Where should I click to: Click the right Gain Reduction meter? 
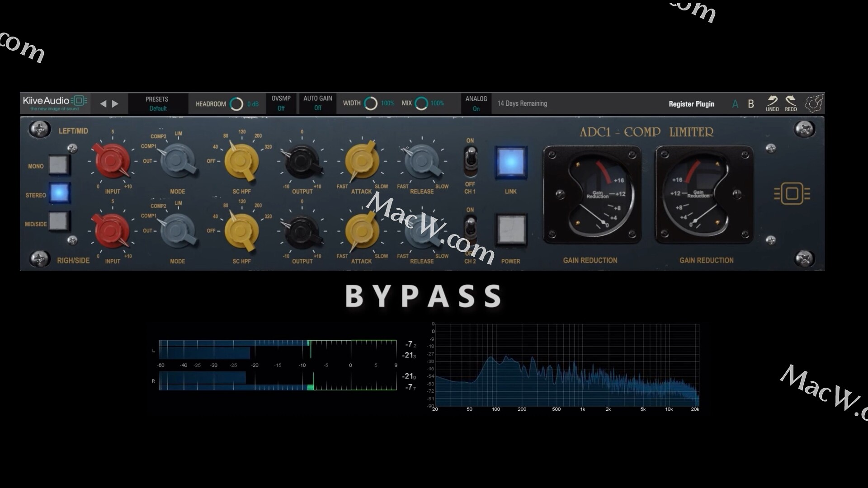click(x=705, y=194)
